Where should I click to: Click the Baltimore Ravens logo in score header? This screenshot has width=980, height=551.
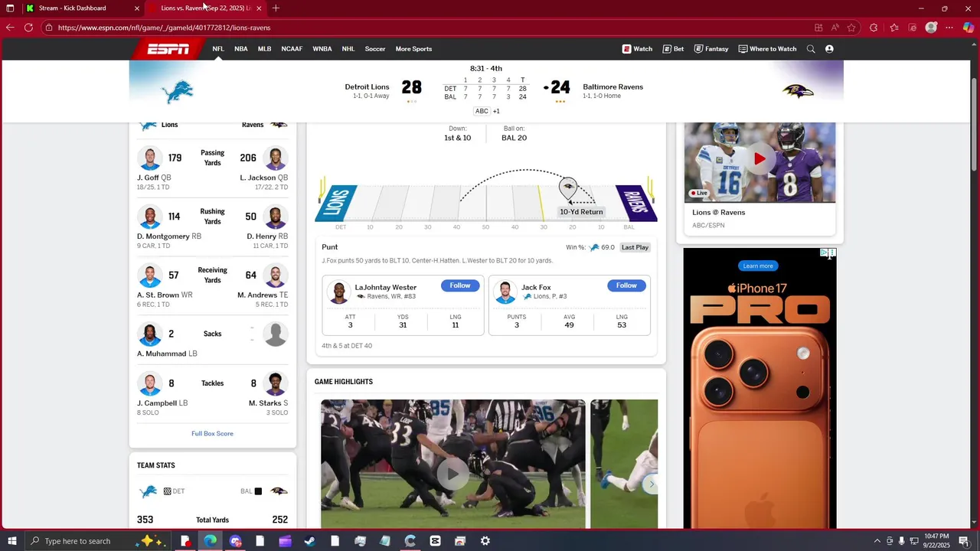798,92
